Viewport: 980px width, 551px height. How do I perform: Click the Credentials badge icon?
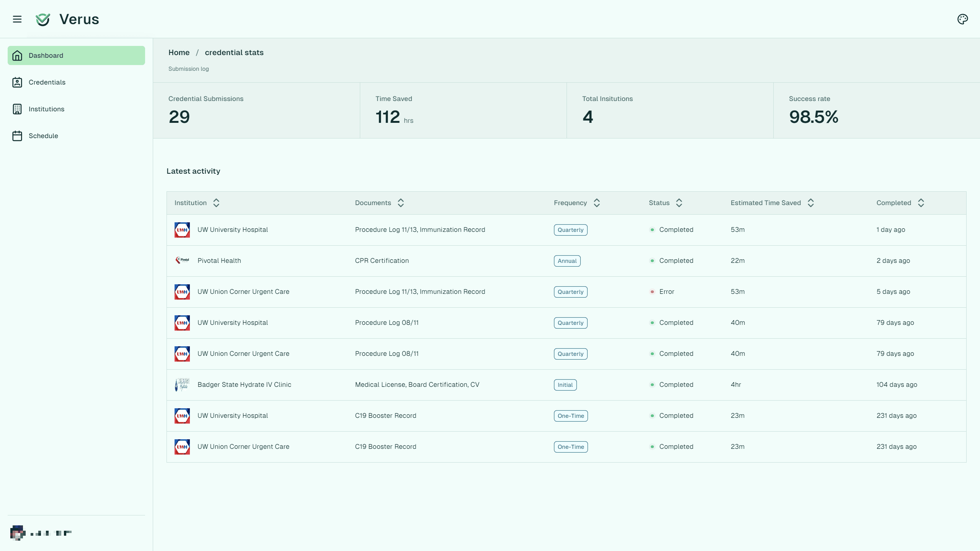pyautogui.click(x=18, y=82)
